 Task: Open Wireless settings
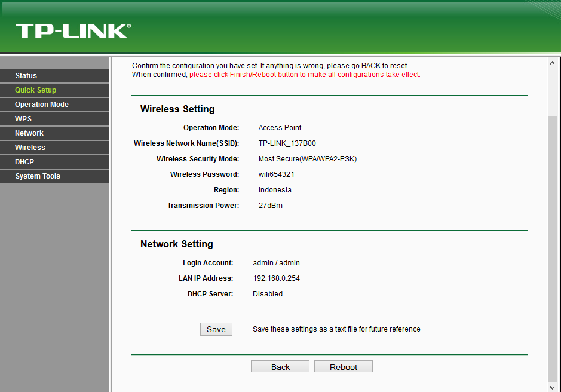[30, 147]
